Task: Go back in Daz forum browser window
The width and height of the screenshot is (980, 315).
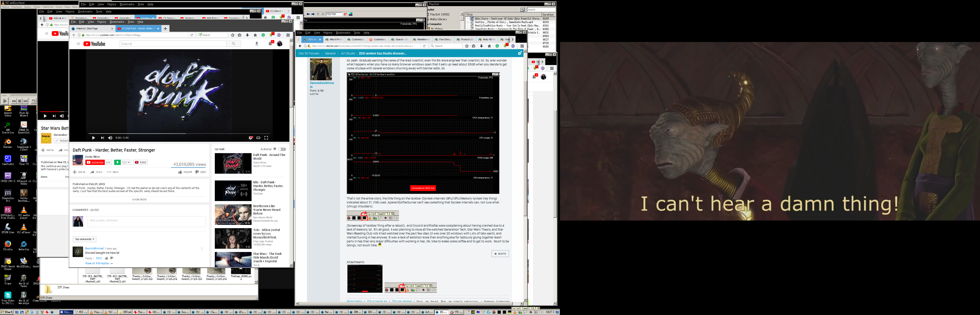Action: (x=300, y=46)
